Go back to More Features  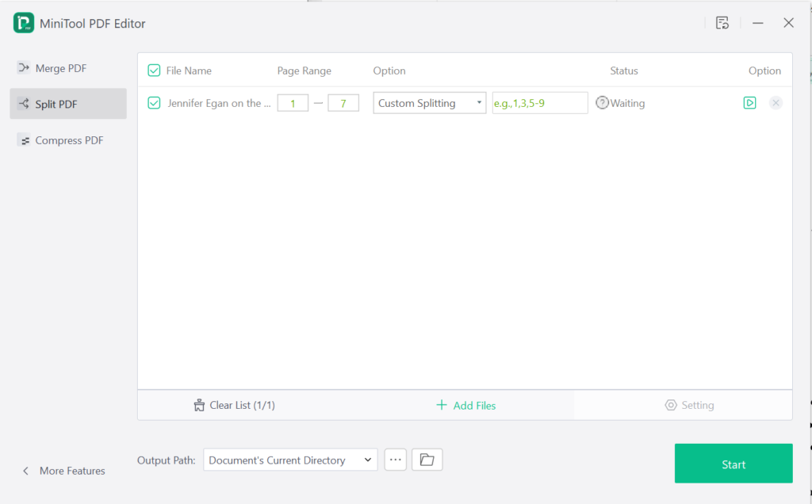[x=63, y=471]
